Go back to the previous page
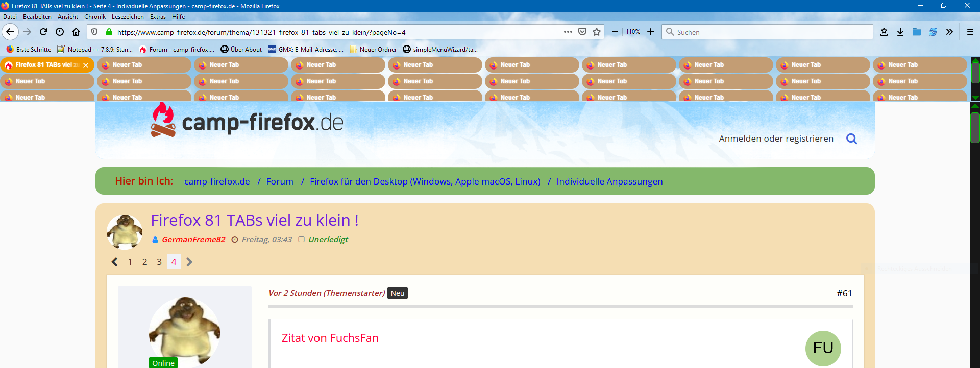Screen dimensions: 980x368 [x=10, y=32]
